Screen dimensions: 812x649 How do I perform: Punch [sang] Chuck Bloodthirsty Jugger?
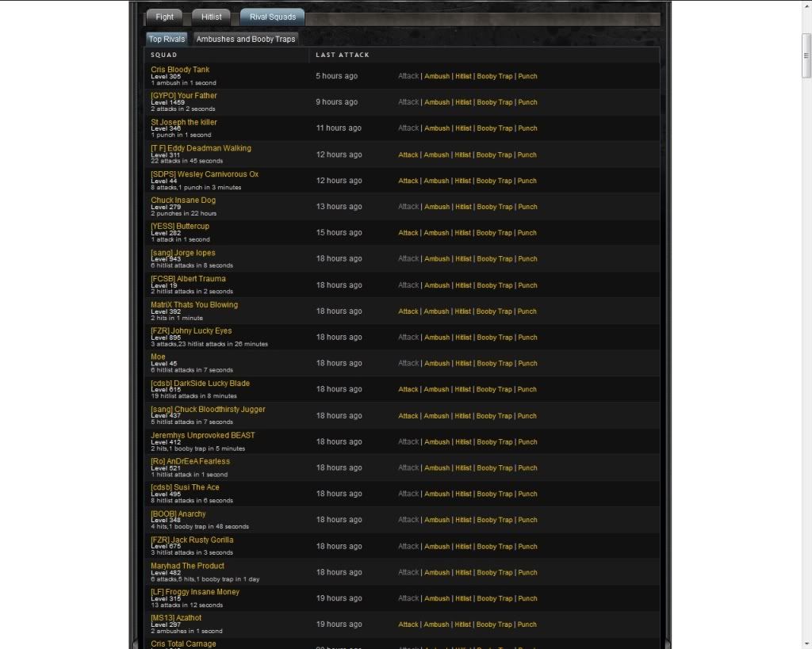pyautogui.click(x=527, y=415)
